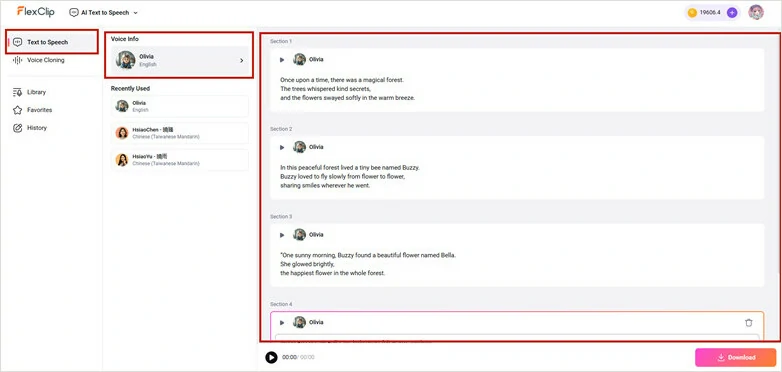782x372 pixels.
Task: Click the HsiaoYu avatar thumbnail
Action: 122,160
